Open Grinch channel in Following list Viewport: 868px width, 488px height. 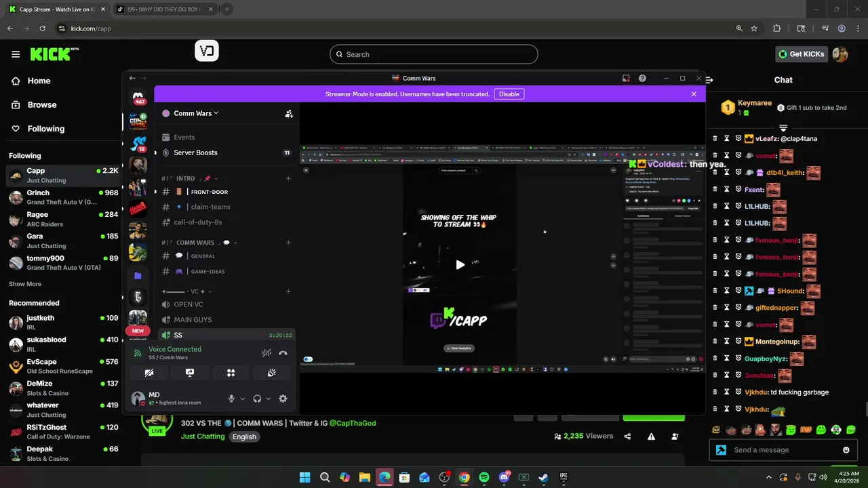pos(62,197)
